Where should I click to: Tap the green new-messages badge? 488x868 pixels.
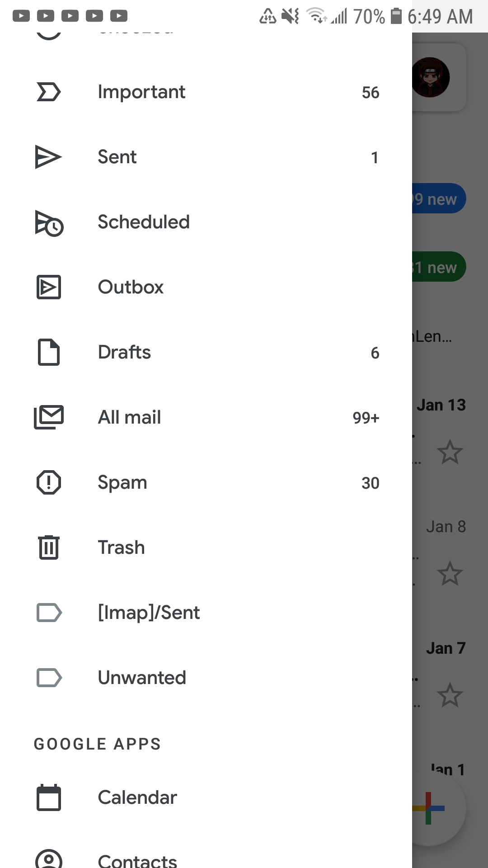coord(439,267)
